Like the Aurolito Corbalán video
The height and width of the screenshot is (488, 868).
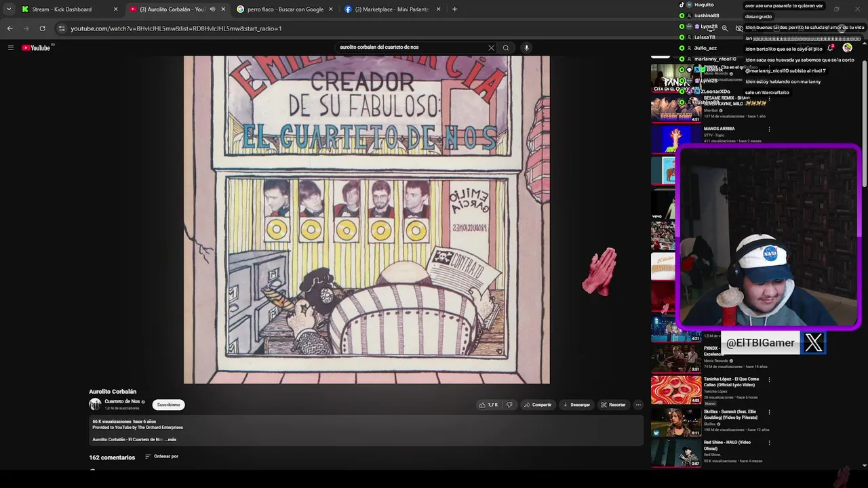click(x=489, y=405)
